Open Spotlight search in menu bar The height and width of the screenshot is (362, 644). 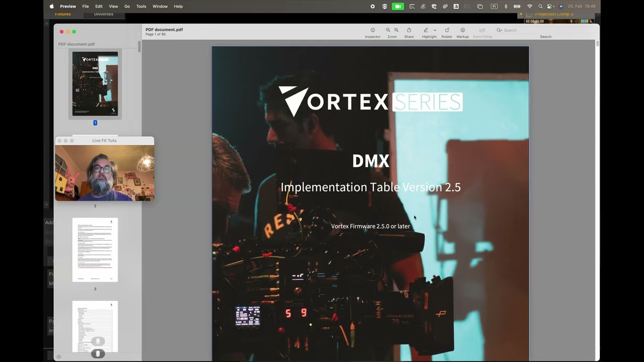click(x=540, y=7)
